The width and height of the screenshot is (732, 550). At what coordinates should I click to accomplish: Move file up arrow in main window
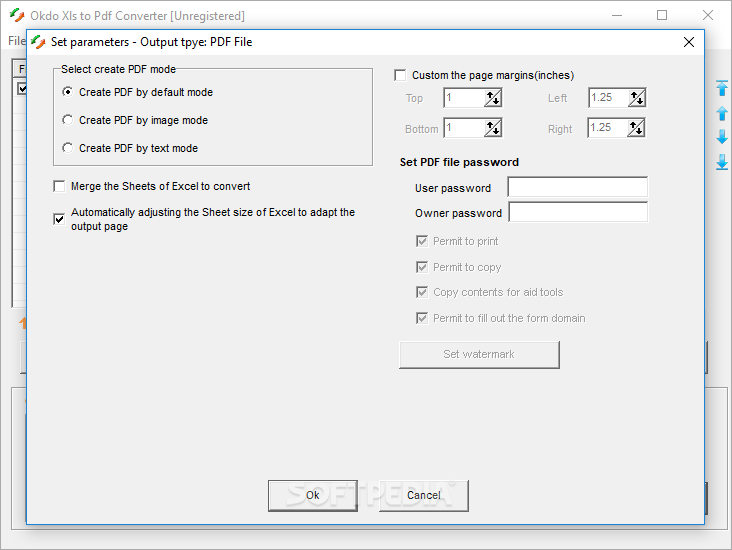pyautogui.click(x=722, y=113)
